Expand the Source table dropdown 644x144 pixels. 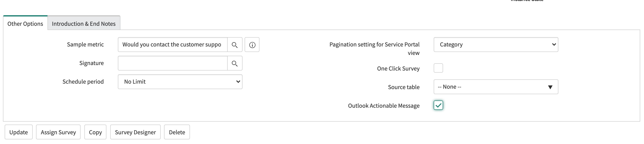point(496,87)
